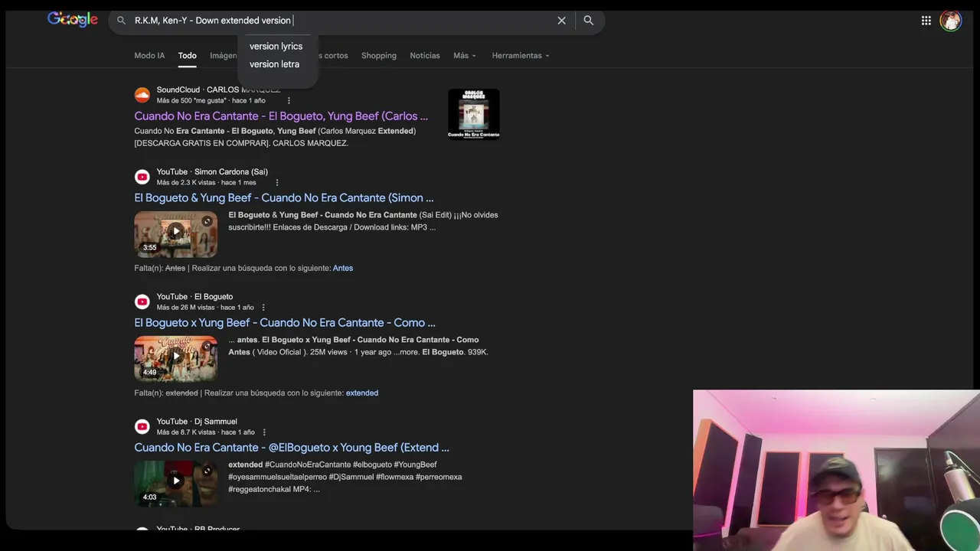Expand the Herramientas dropdown
Viewport: 980px width, 551px height.
[x=521, y=55]
